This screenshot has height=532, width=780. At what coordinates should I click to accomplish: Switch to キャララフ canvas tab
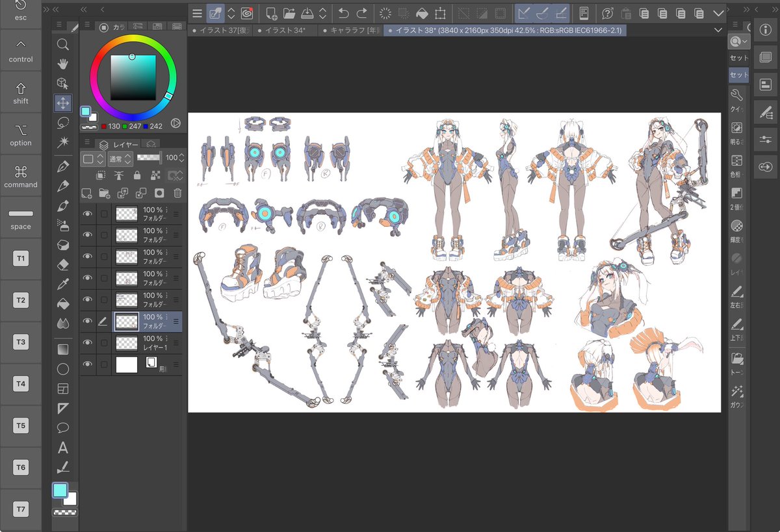click(352, 30)
